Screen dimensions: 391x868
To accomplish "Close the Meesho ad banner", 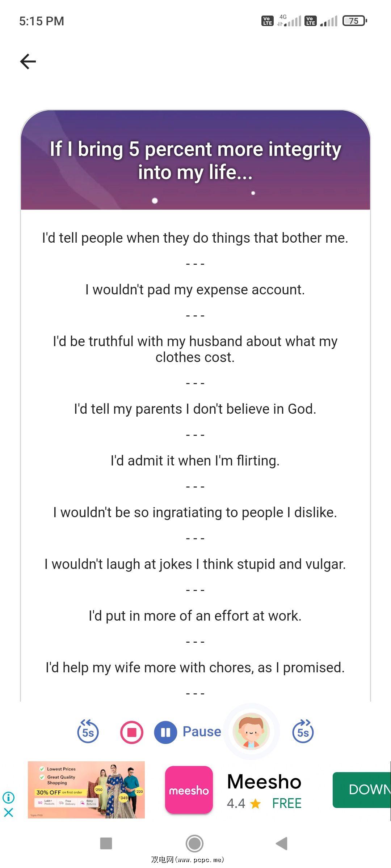I will [9, 812].
